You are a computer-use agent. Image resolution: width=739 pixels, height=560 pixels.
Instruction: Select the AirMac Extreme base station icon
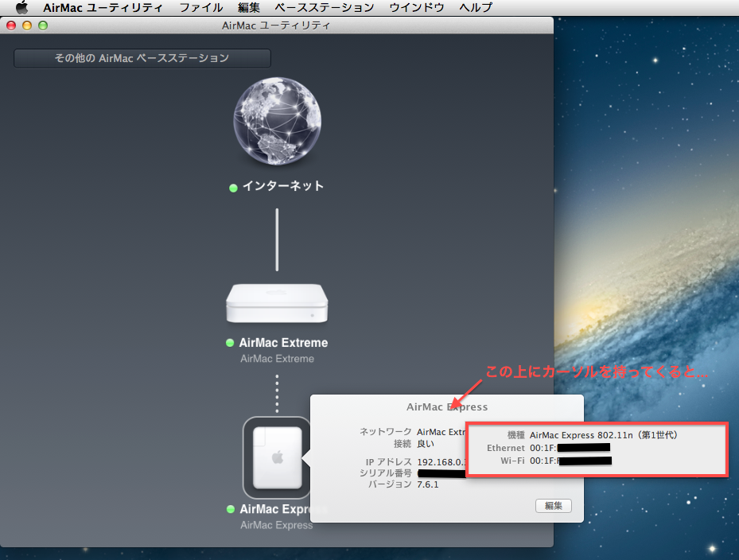click(x=277, y=303)
